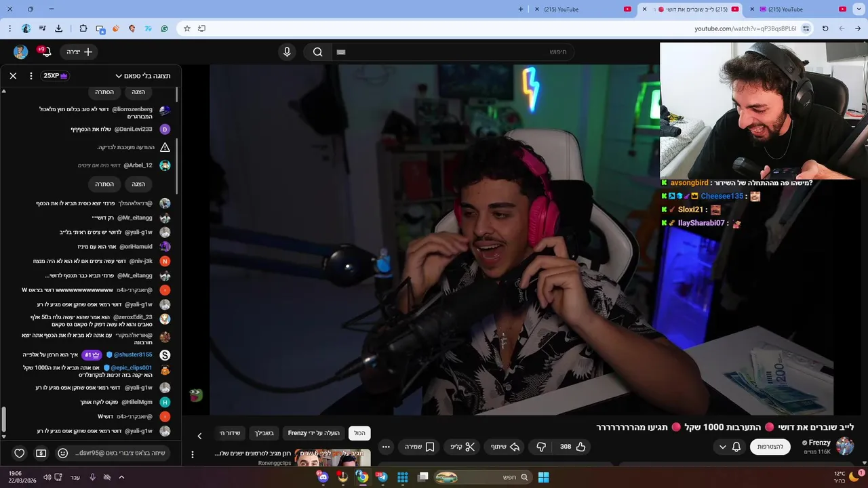
Task: Click the @liorrozenberg username in chat
Action: [132, 109]
